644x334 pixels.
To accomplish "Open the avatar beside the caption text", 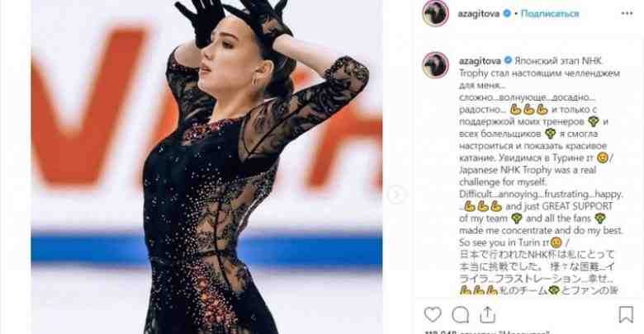I will point(435,65).
